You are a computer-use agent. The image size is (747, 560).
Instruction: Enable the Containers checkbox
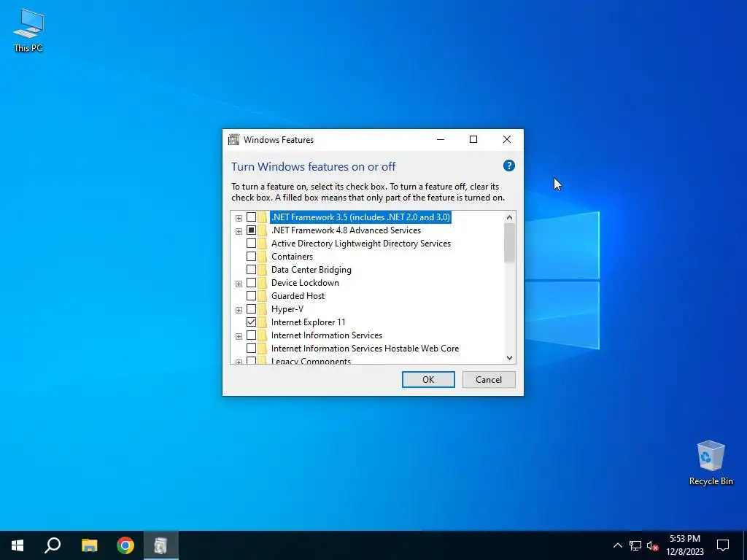coord(251,256)
